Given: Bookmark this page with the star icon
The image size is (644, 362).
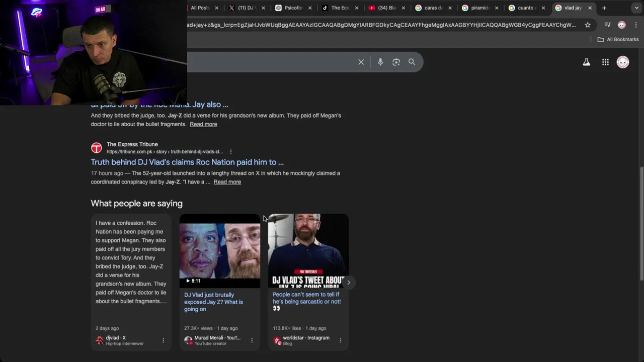Looking at the screenshot, I should (588, 25).
